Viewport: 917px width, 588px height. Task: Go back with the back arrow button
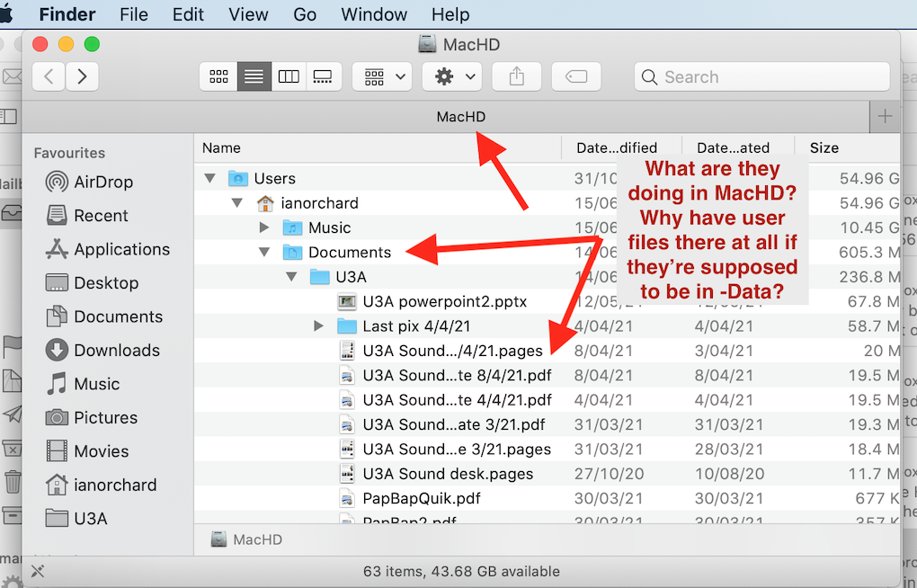tap(49, 76)
